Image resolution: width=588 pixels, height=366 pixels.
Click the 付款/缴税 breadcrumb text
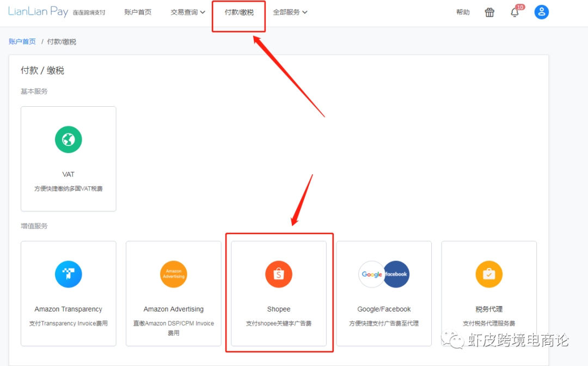tap(62, 41)
